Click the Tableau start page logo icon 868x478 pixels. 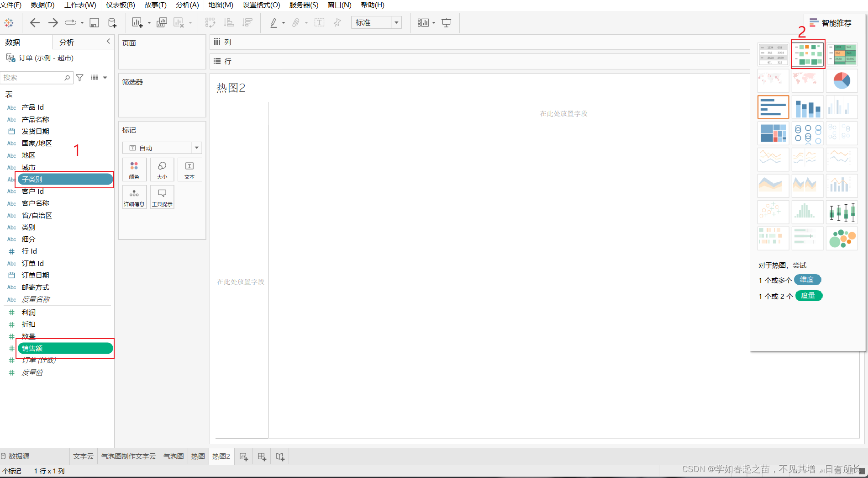point(9,22)
